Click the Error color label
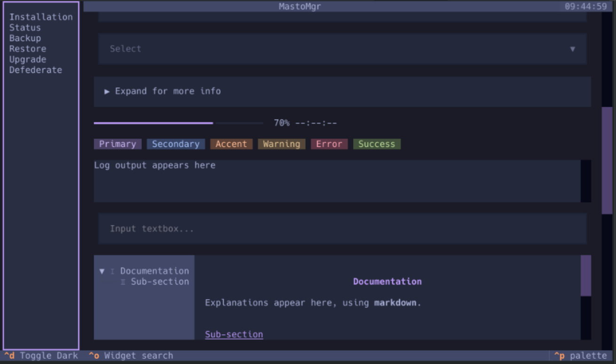 pyautogui.click(x=329, y=144)
